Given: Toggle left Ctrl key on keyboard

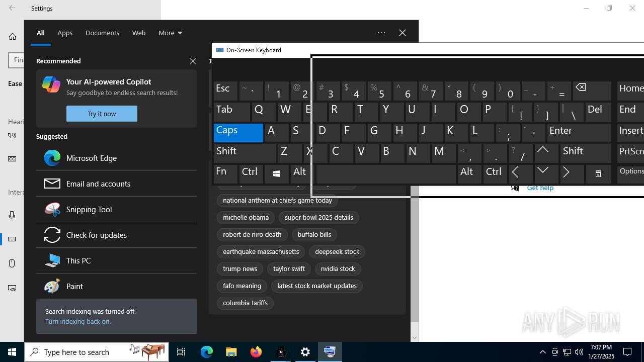Looking at the screenshot, I should (251, 174).
